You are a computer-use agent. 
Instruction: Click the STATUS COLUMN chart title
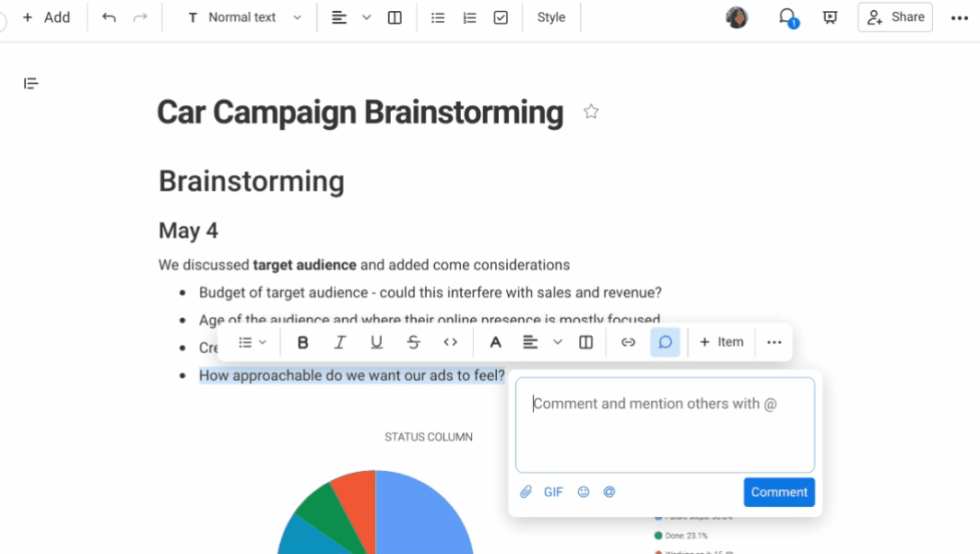pos(429,437)
